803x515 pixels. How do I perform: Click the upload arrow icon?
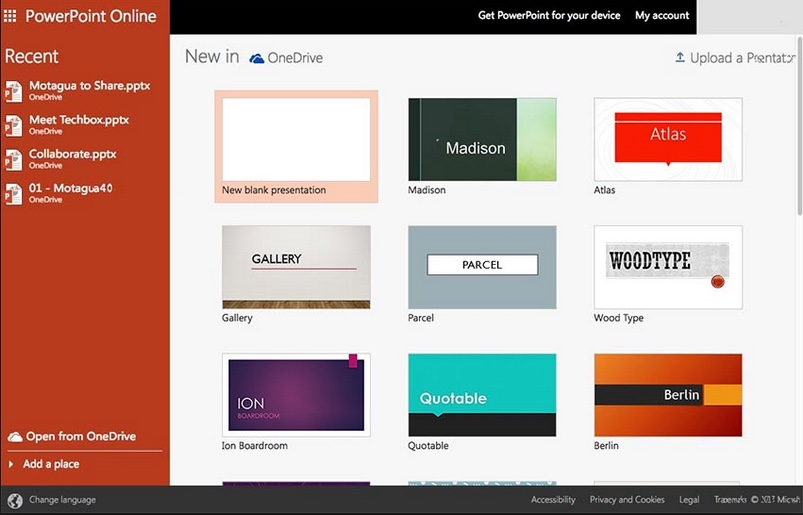(x=680, y=58)
